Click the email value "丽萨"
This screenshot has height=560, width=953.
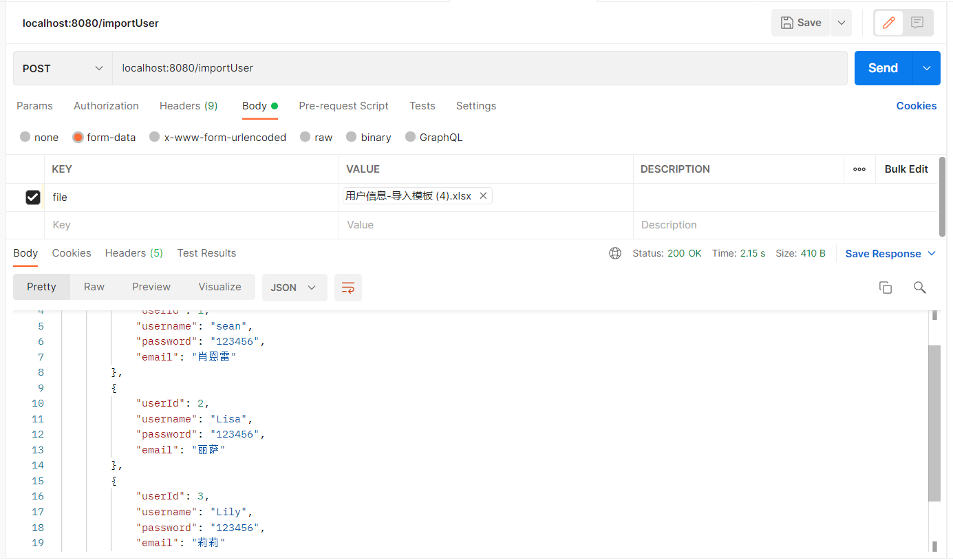[208, 450]
